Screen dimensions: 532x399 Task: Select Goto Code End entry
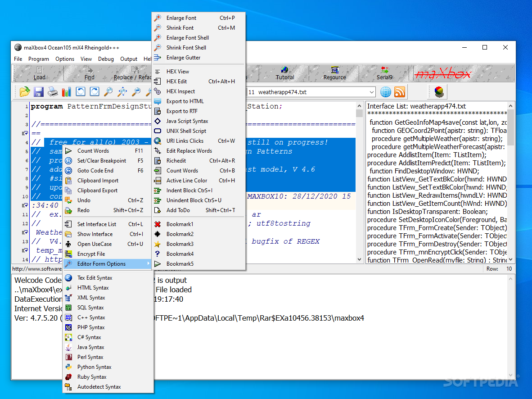(x=107, y=171)
